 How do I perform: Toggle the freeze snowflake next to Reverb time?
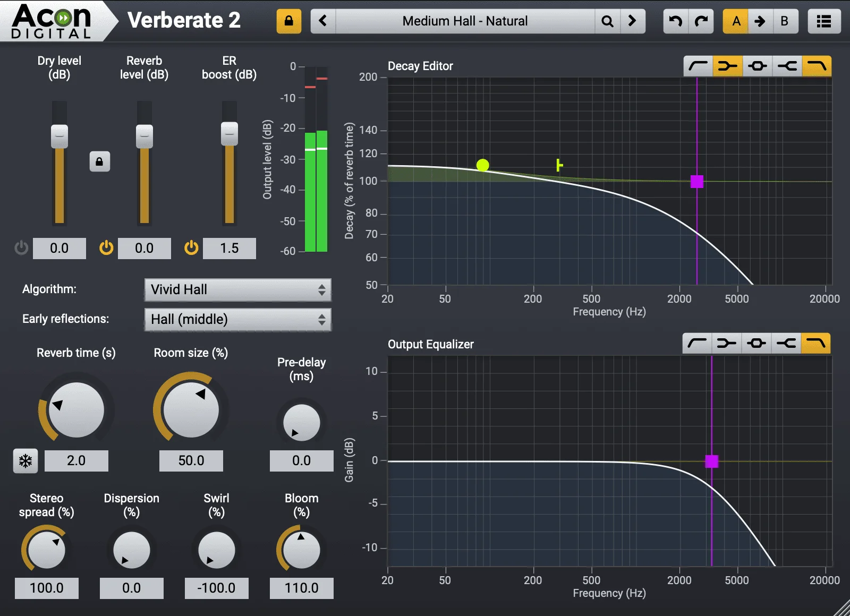[25, 461]
